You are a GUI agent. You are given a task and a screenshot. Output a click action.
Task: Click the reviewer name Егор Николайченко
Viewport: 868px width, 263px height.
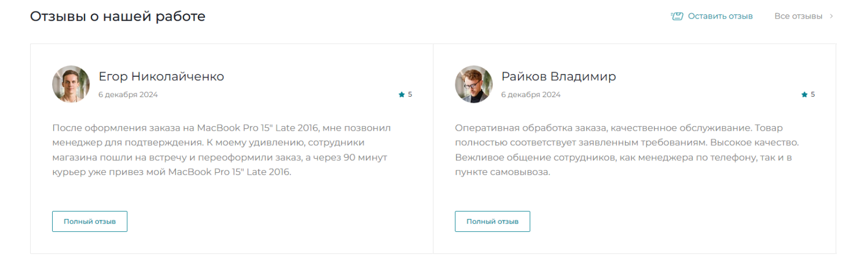(x=161, y=76)
